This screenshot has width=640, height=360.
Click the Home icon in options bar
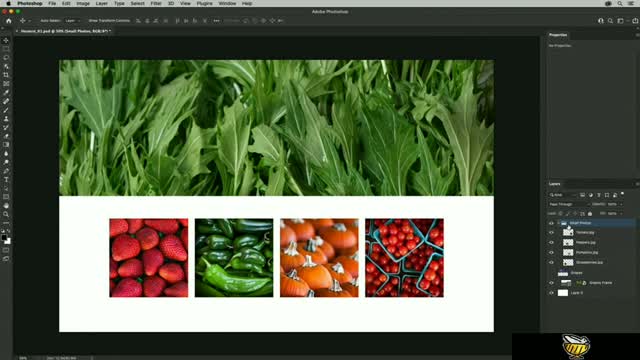(x=9, y=21)
